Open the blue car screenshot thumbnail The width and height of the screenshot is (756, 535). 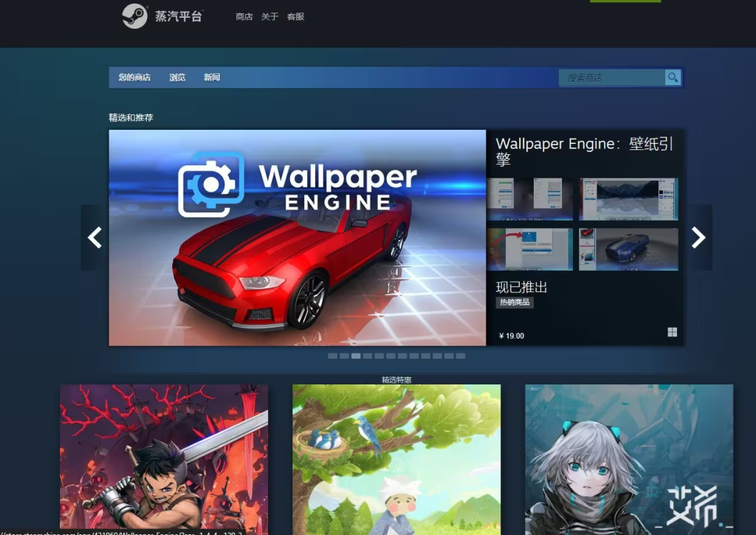628,249
